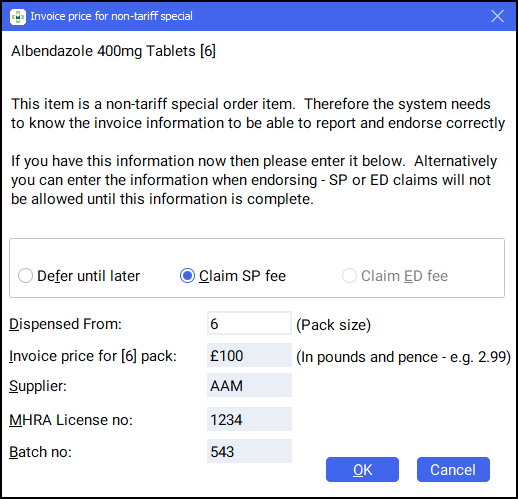The width and height of the screenshot is (518, 499).
Task: Click the Batch no label
Action: point(40,452)
